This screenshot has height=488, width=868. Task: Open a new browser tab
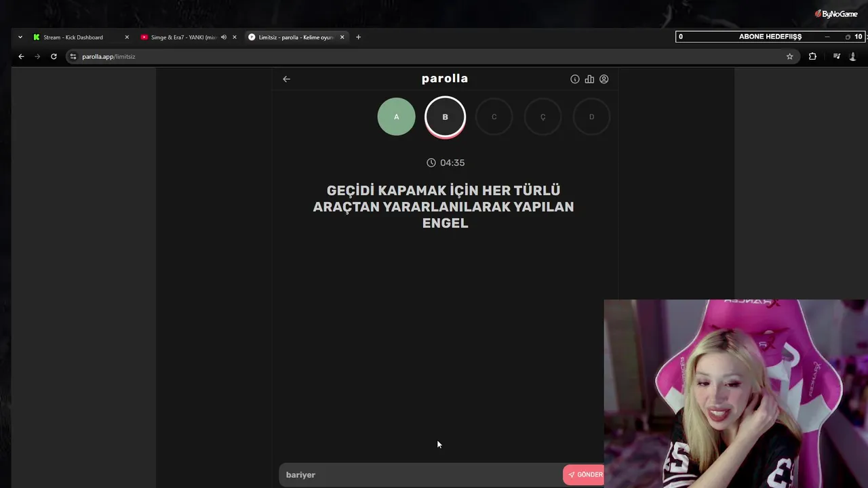[358, 37]
